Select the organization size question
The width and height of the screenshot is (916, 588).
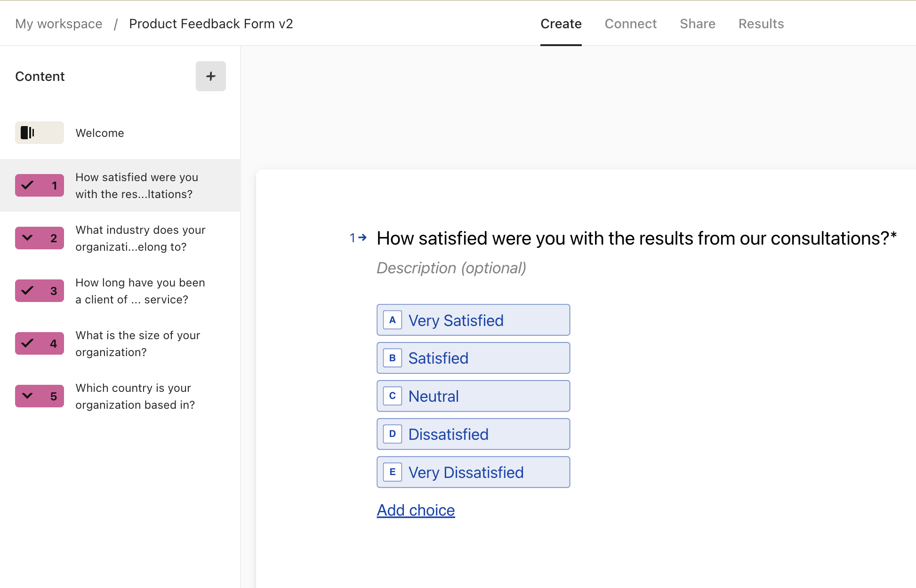point(137,343)
